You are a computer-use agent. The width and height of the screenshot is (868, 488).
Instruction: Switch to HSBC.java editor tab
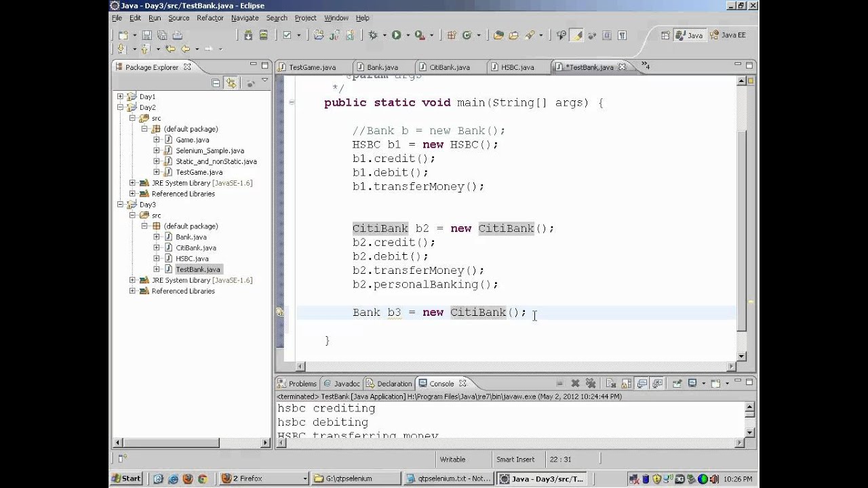point(517,67)
